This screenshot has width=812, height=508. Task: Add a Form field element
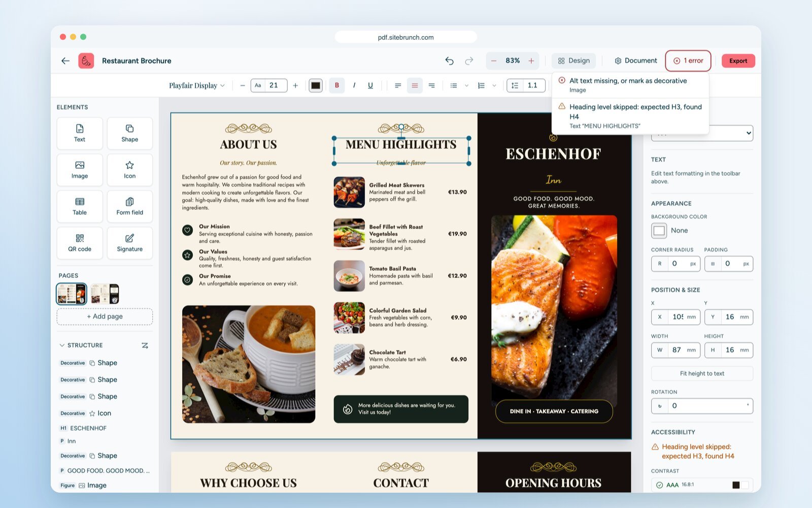[129, 206]
